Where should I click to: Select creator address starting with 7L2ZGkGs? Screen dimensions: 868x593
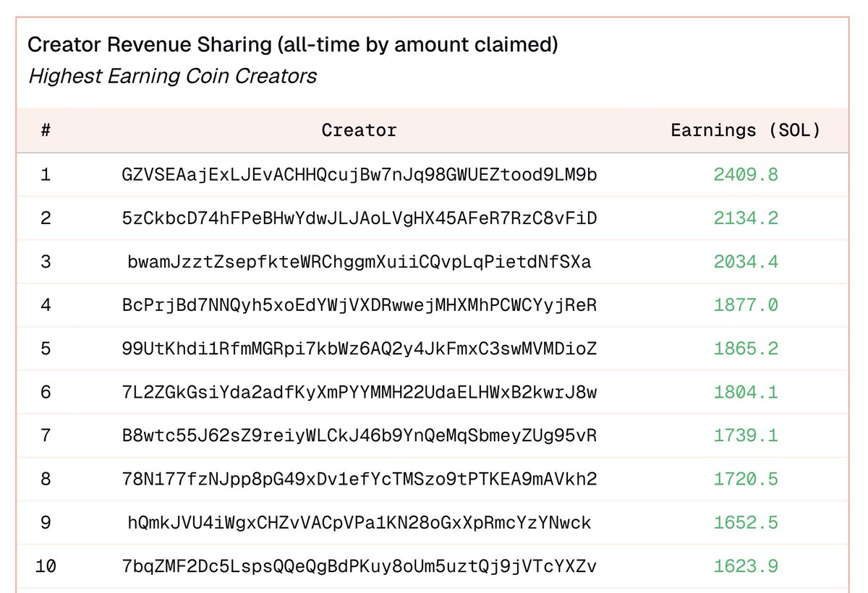click(x=359, y=392)
